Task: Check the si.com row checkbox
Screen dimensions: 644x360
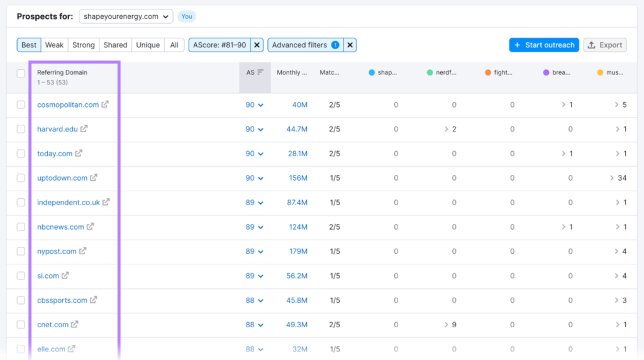Action: pos(21,276)
